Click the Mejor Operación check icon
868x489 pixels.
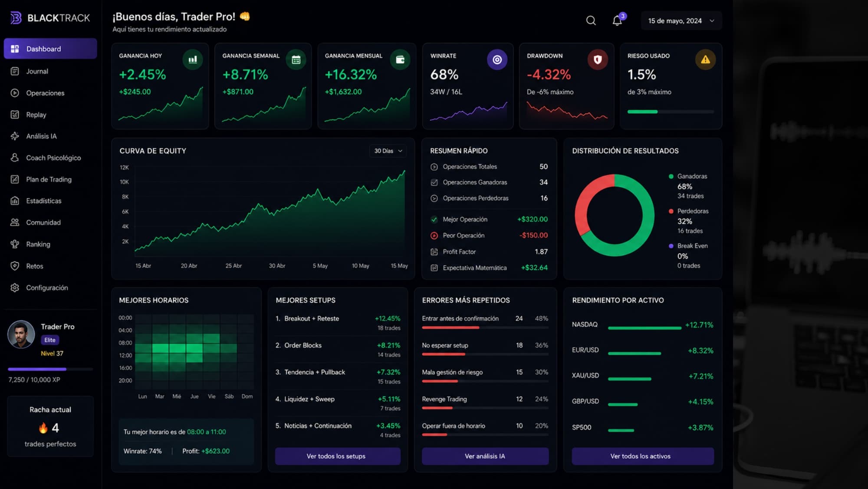[434, 219]
